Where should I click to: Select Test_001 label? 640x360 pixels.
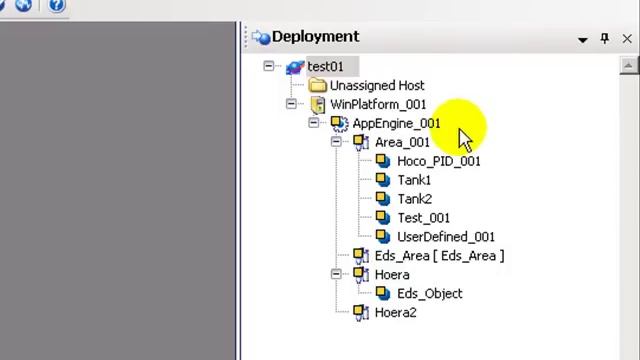click(424, 218)
